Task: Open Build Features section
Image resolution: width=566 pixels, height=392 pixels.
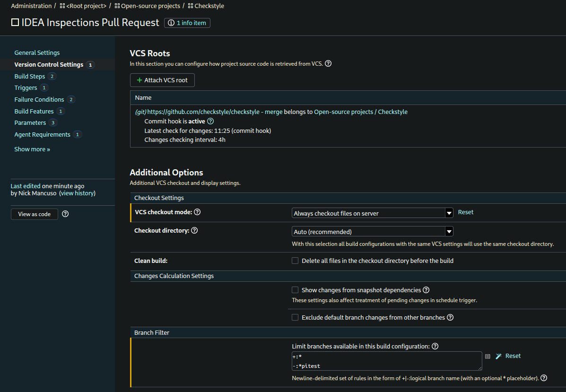Action: click(x=34, y=111)
